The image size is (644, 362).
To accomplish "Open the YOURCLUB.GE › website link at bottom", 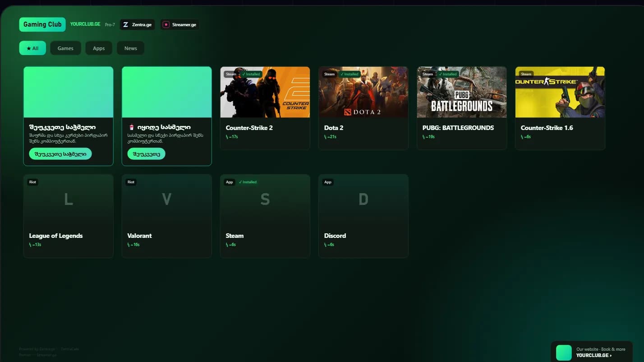I will [x=594, y=355].
